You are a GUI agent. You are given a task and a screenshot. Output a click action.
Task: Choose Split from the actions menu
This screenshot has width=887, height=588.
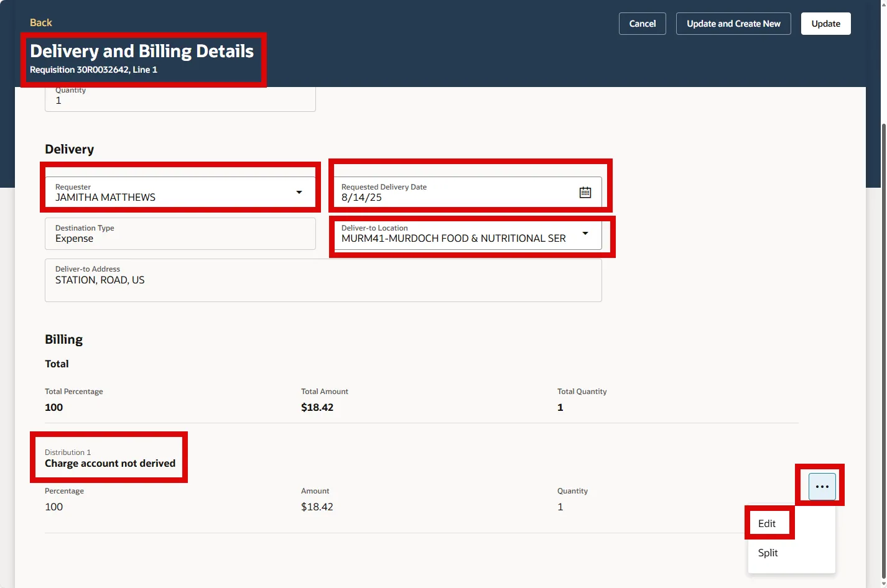click(768, 553)
